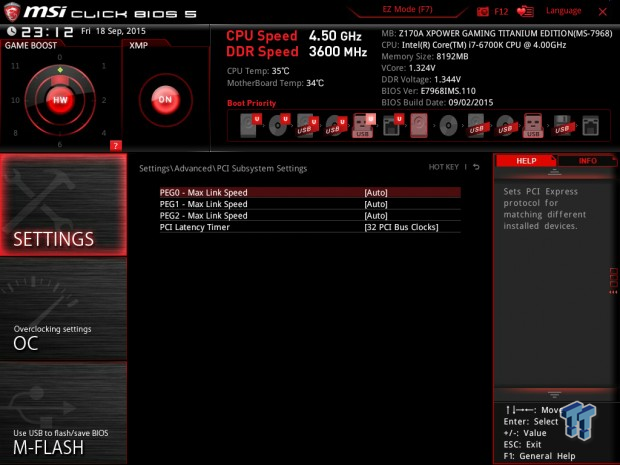This screenshot has width=620, height=465.
Task: Click the help panel bottom scroll handle
Action: pos(554,394)
